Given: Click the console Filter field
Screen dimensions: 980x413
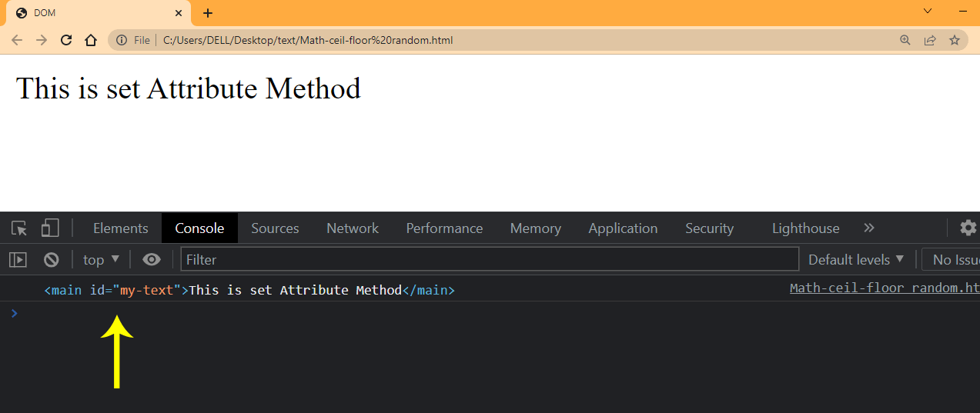Looking at the screenshot, I should tap(490, 259).
